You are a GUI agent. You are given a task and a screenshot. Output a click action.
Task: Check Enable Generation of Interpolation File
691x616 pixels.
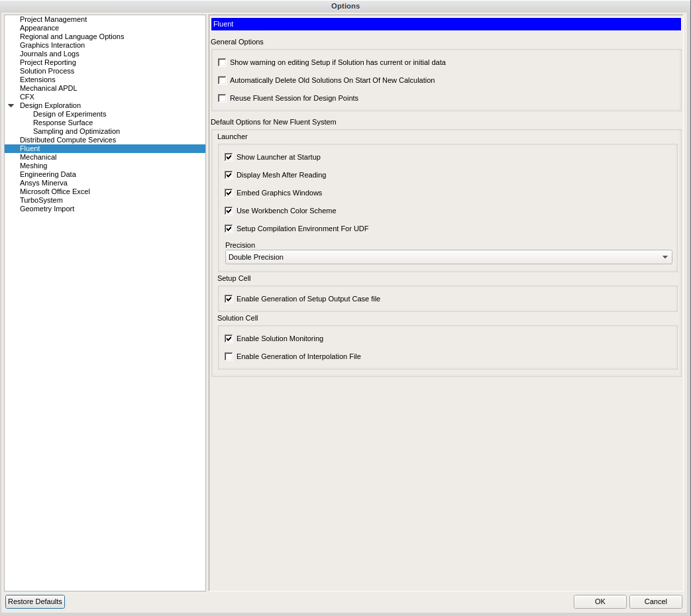[x=229, y=356]
